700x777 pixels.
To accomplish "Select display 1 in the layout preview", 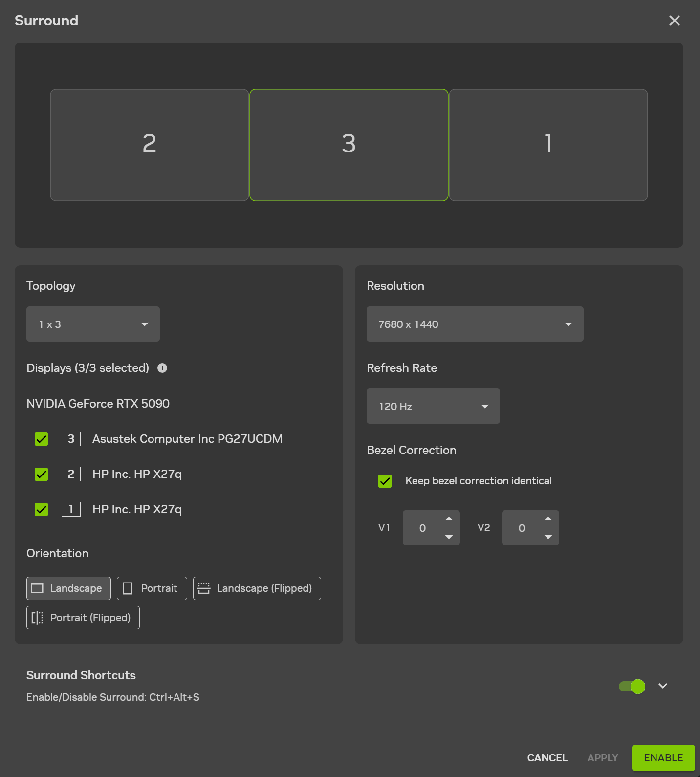I will point(548,145).
